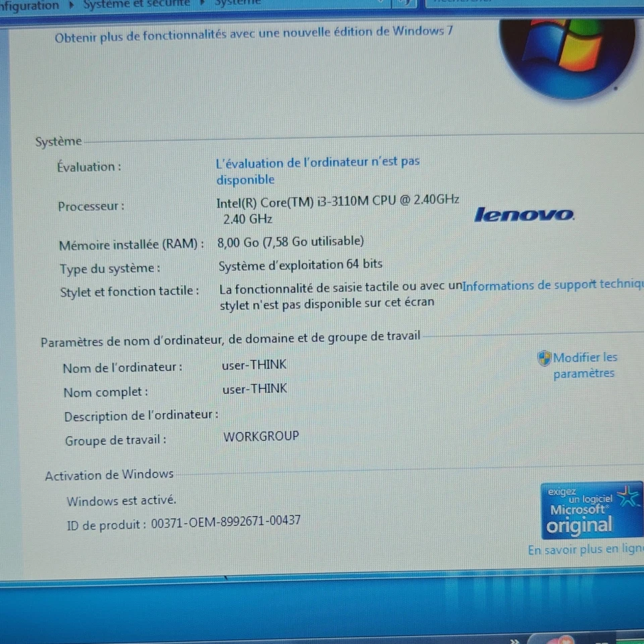Open Informations de support technique link

[553, 284]
